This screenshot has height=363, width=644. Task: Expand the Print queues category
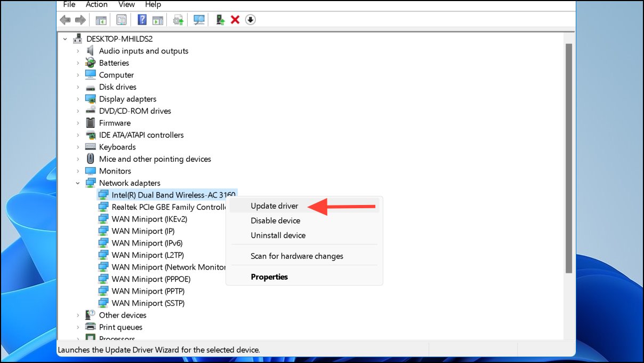[x=78, y=327]
